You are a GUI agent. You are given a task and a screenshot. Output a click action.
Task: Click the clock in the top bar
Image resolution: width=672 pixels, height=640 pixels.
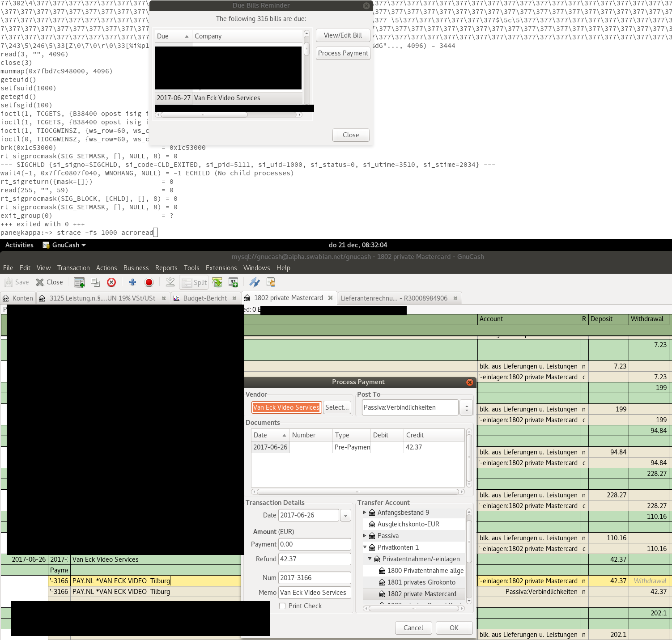pyautogui.click(x=358, y=245)
